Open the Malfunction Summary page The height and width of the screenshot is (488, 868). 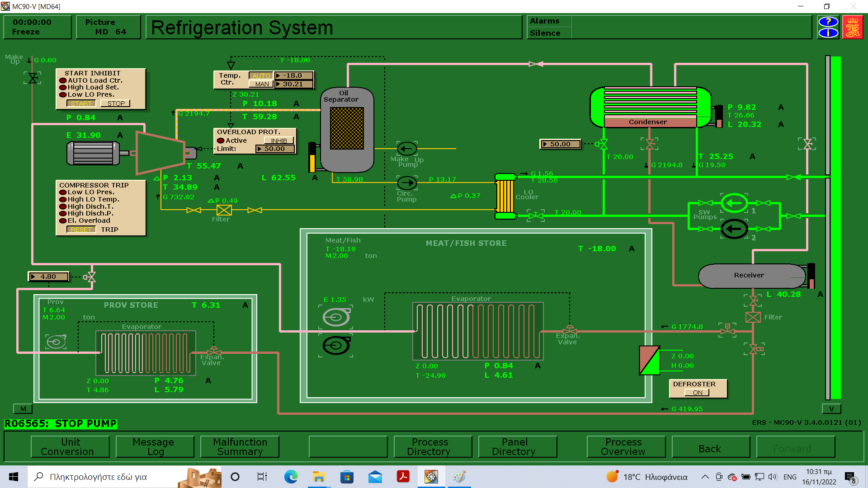[x=240, y=446]
